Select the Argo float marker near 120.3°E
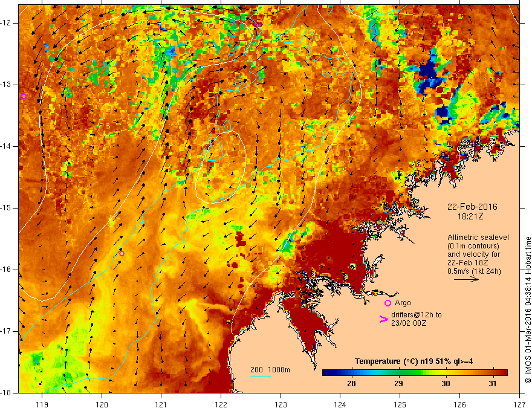 pos(122,253)
